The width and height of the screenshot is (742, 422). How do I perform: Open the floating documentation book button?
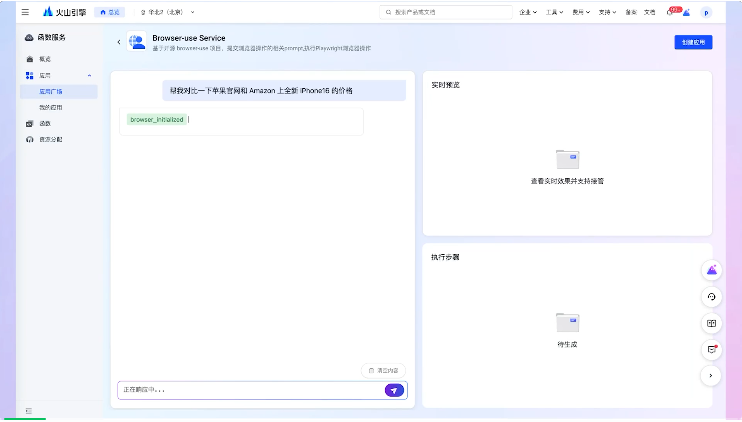(x=711, y=323)
